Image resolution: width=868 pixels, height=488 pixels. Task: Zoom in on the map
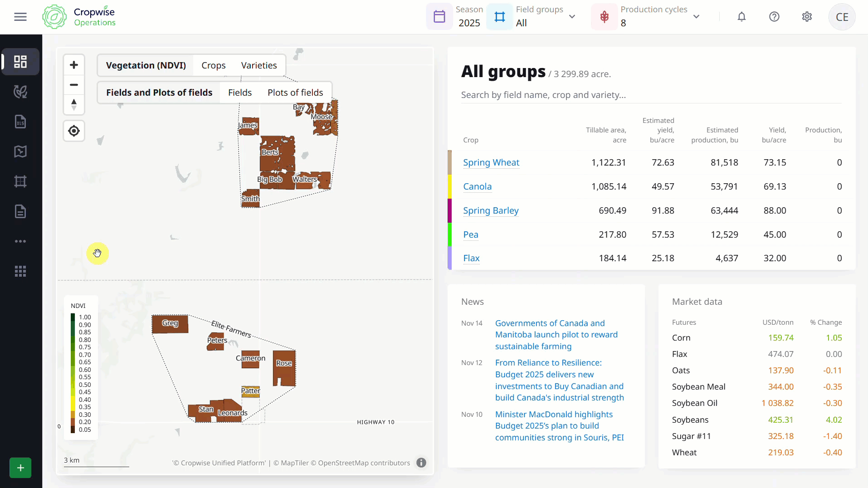[x=74, y=65]
